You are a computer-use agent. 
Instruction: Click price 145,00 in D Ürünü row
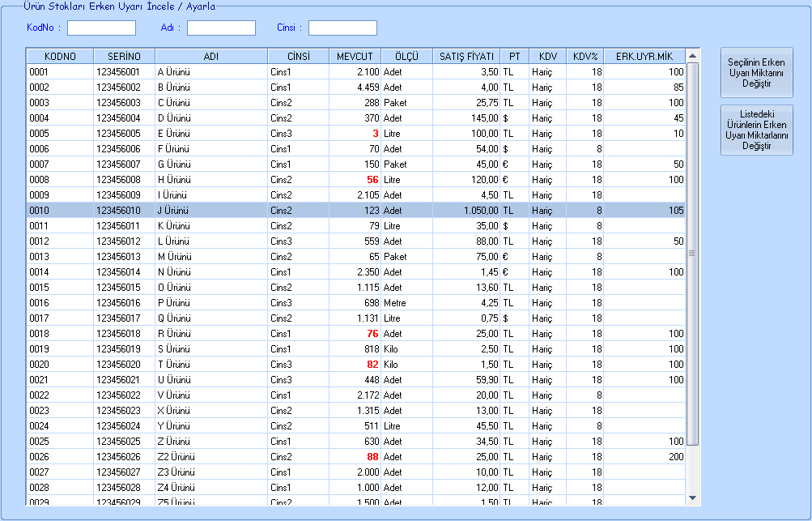[485, 118]
